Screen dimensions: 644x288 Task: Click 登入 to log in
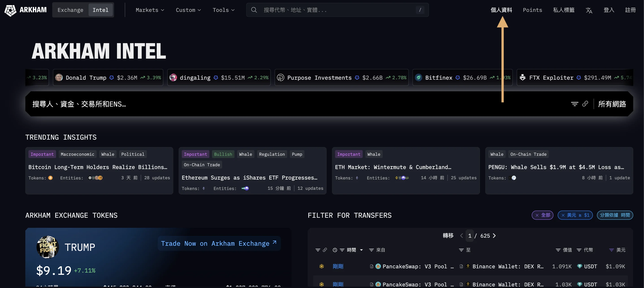pyautogui.click(x=609, y=10)
